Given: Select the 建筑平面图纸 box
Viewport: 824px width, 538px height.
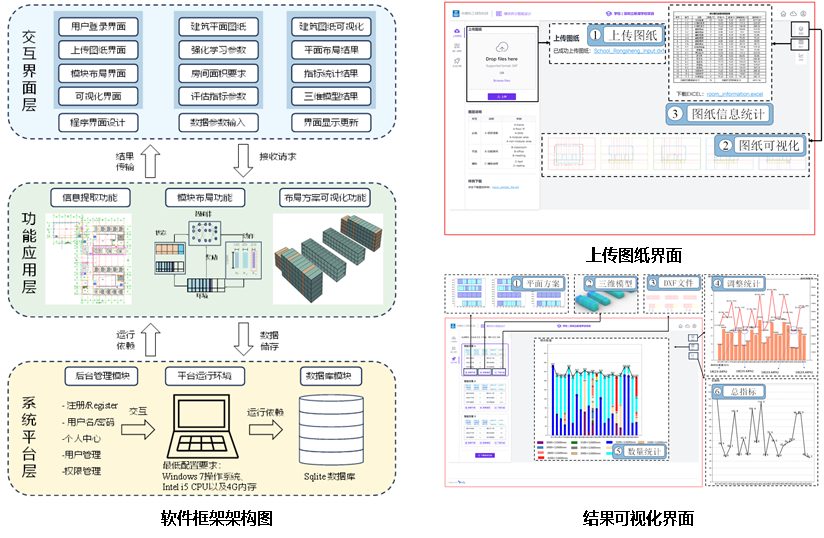Looking at the screenshot, I should point(217,26).
